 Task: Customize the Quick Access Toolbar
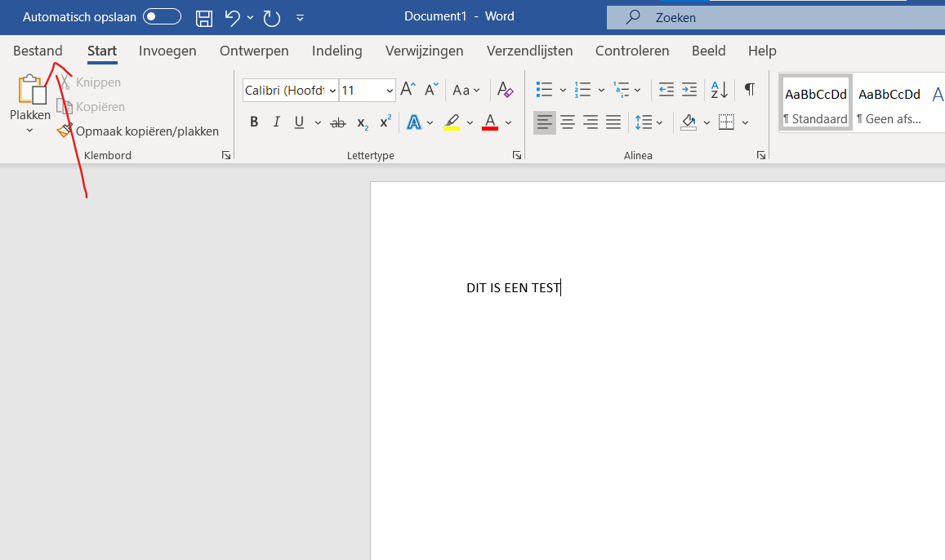click(x=300, y=18)
